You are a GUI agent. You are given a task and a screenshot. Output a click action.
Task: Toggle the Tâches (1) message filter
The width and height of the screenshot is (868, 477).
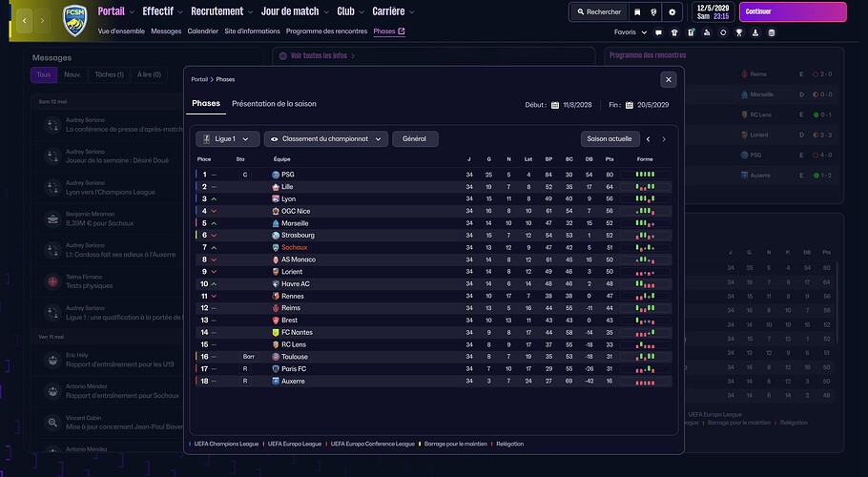pyautogui.click(x=109, y=74)
